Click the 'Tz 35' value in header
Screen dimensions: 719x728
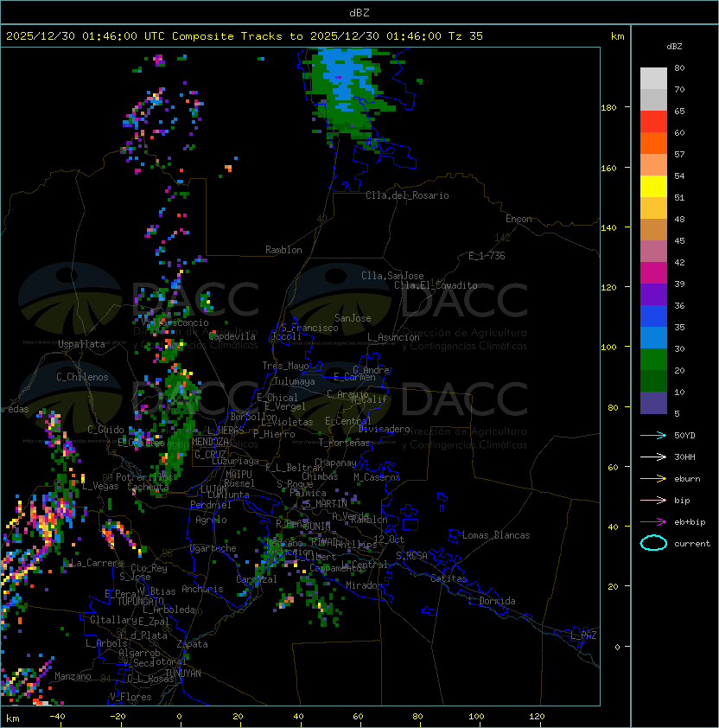pyautogui.click(x=465, y=36)
